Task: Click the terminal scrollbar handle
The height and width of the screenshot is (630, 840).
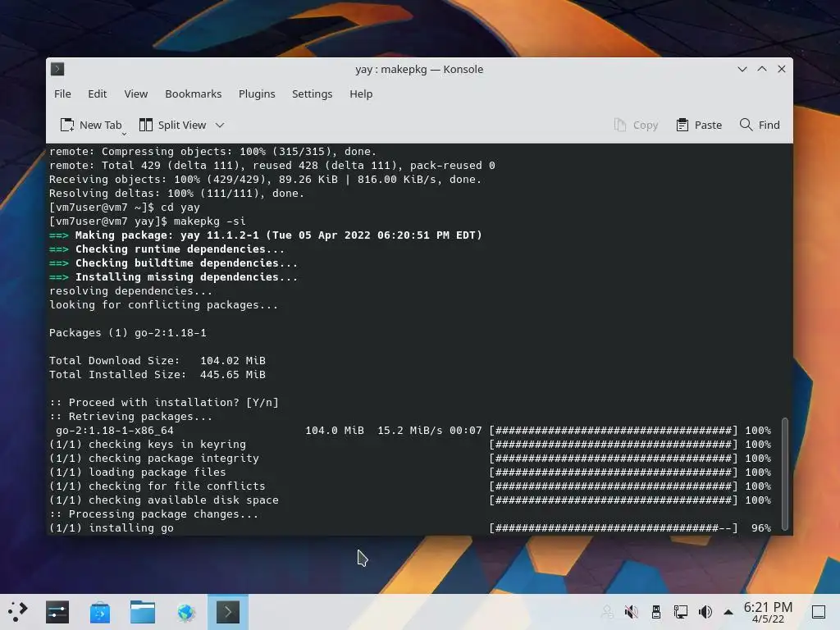Action: coord(785,473)
